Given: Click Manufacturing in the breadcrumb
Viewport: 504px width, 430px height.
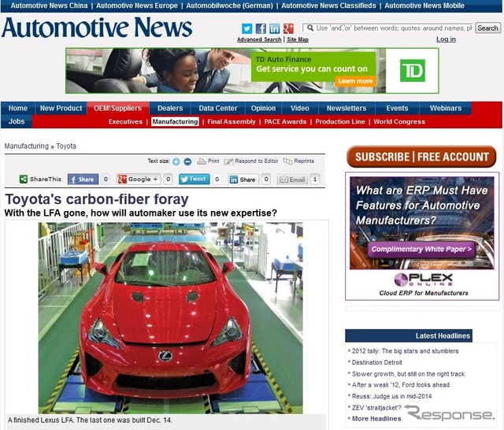Looking at the screenshot, I should click(26, 146).
